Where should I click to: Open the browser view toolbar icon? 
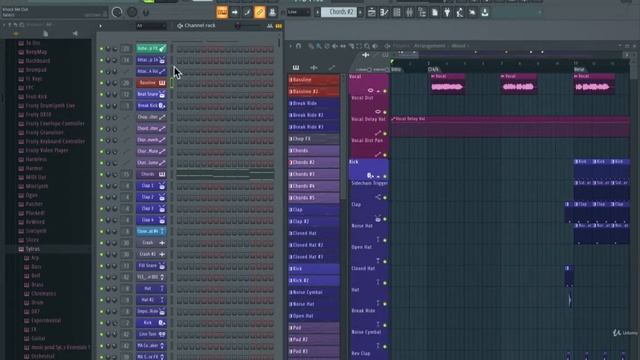422,13
